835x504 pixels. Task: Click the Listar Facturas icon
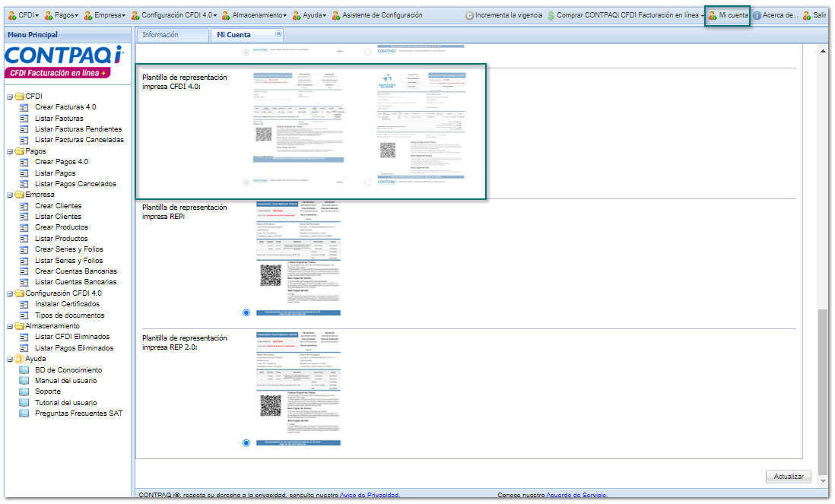click(24, 119)
